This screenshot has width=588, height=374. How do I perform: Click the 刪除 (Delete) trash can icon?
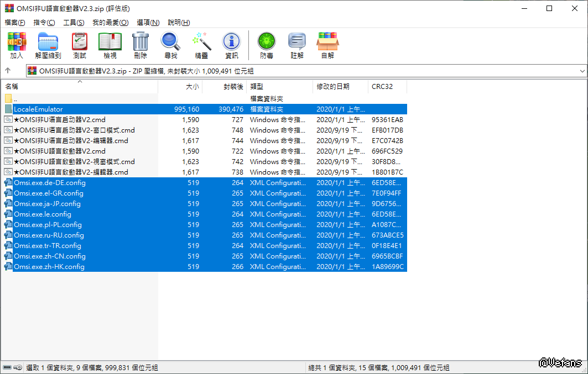point(141,45)
